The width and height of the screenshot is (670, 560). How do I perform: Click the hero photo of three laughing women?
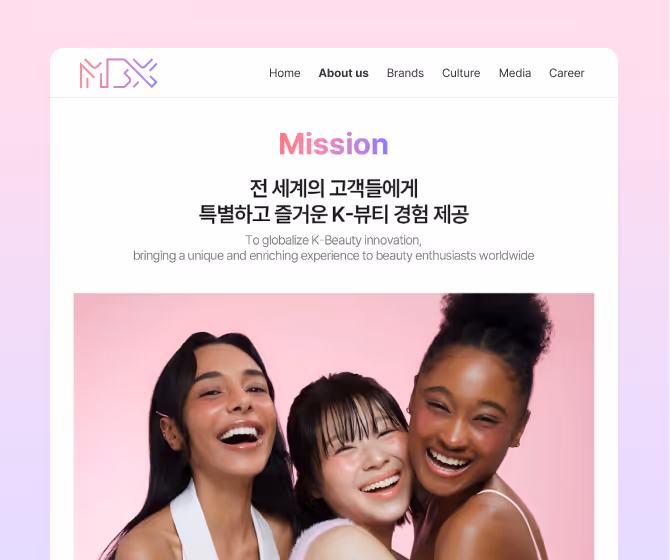[334, 426]
